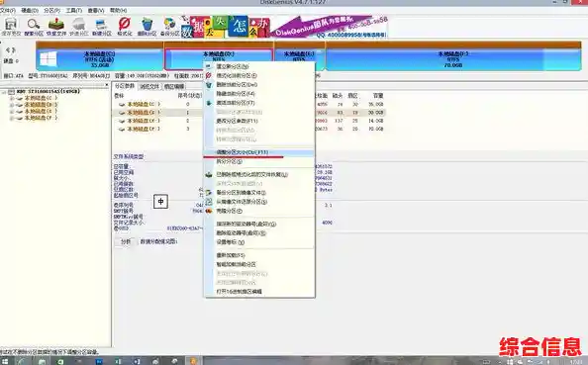Switch to the 浏览文件 tab
Viewport: 588px width, 365px height.
149,87
